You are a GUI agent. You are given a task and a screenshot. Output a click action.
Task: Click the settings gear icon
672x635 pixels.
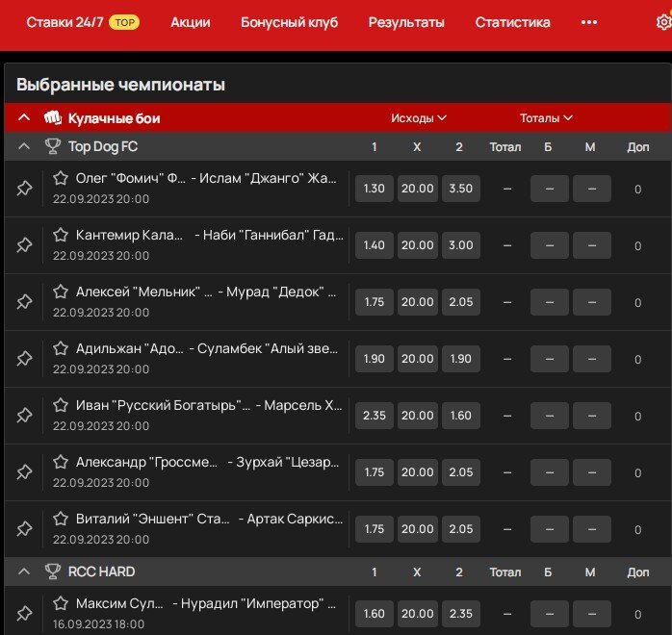[661, 23]
